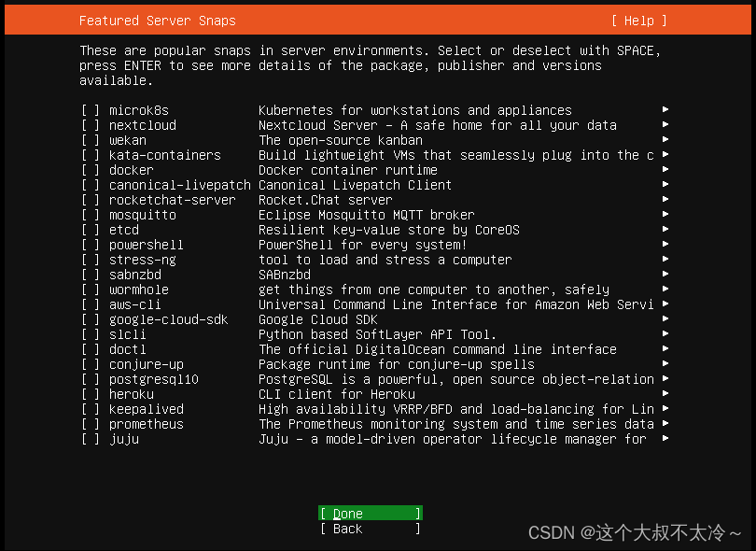Expand details arrow for juju row
756x551 pixels.
point(665,439)
